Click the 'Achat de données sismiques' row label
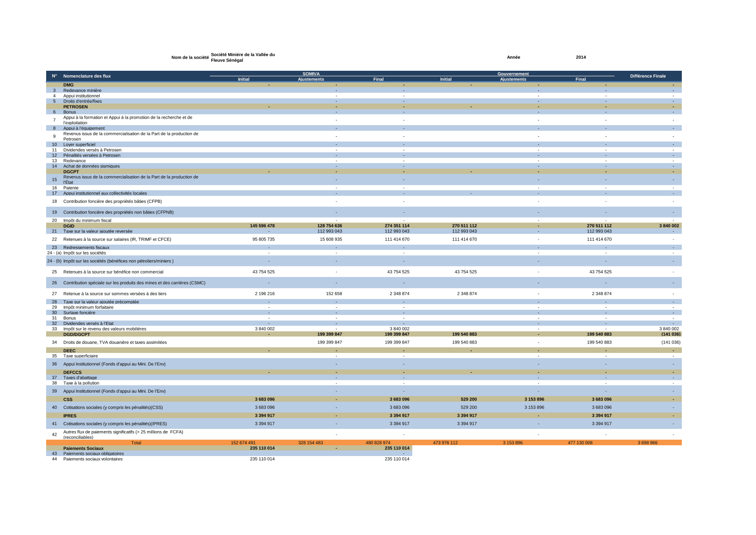The image size is (756, 535). [91, 166]
